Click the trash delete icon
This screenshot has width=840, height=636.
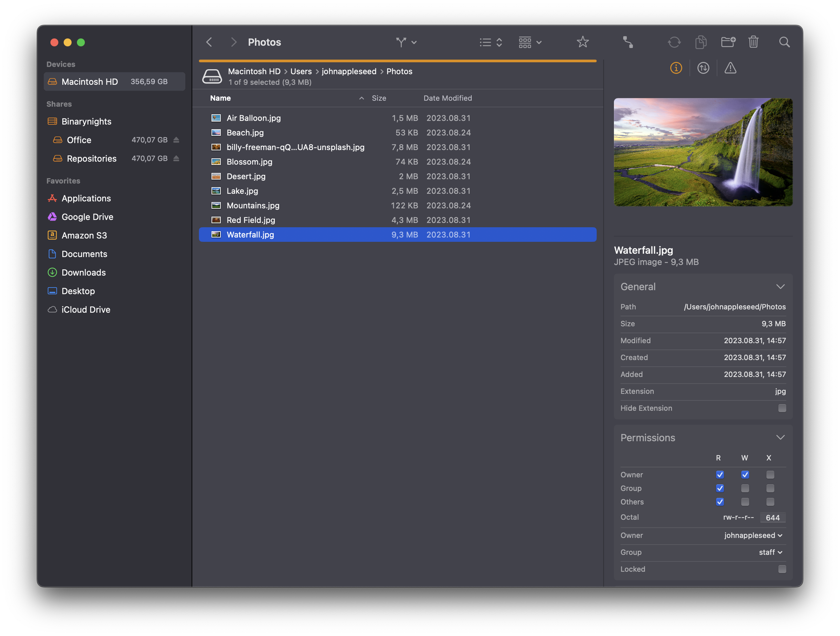coord(753,42)
